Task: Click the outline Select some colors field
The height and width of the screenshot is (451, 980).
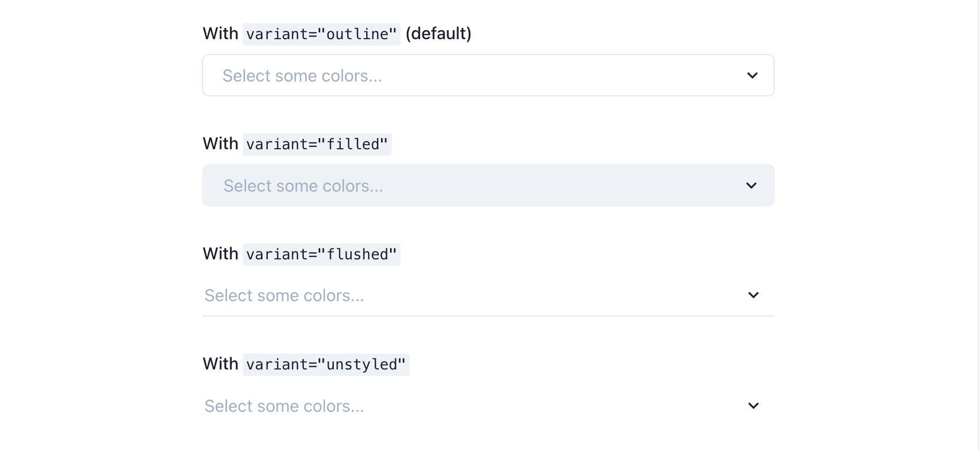Action: point(370,75)
